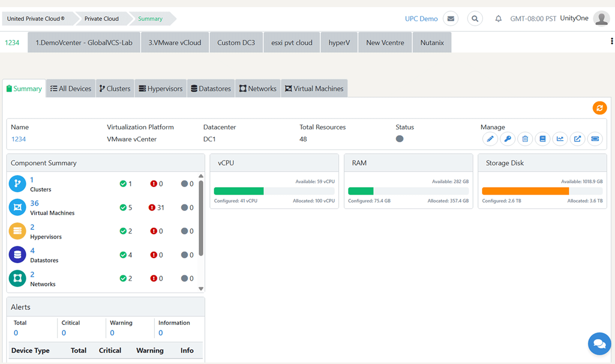The height and width of the screenshot is (364, 615).
Task: Click the 36 Virtual Machines count link
Action: tap(34, 203)
